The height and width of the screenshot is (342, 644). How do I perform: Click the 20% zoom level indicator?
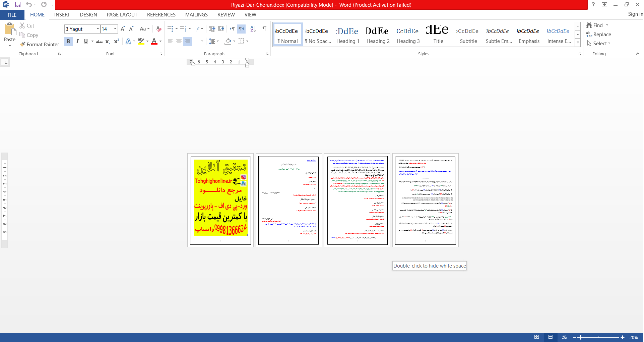[633, 338]
